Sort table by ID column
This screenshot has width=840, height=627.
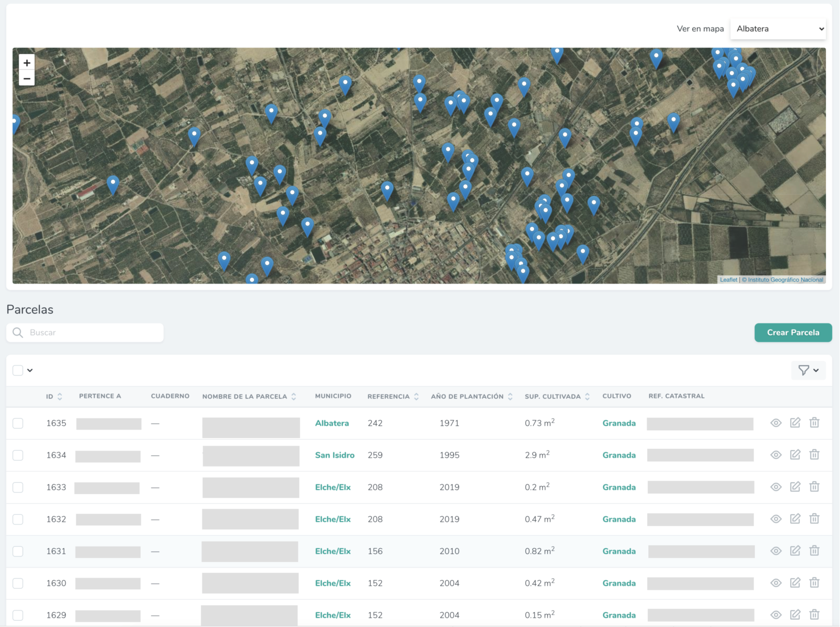[60, 396]
